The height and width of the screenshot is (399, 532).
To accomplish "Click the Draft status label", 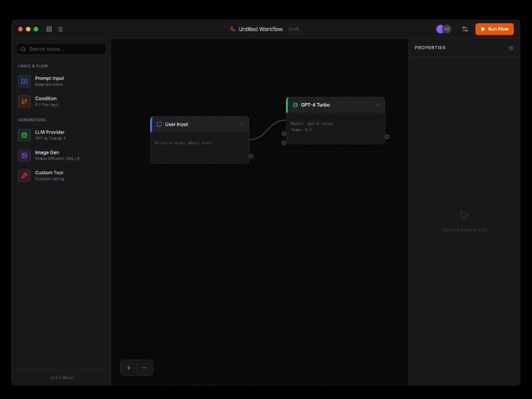I will [293, 29].
